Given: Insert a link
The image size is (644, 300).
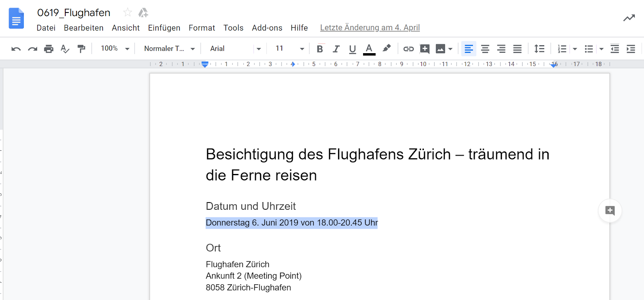Looking at the screenshot, I should click(x=409, y=49).
